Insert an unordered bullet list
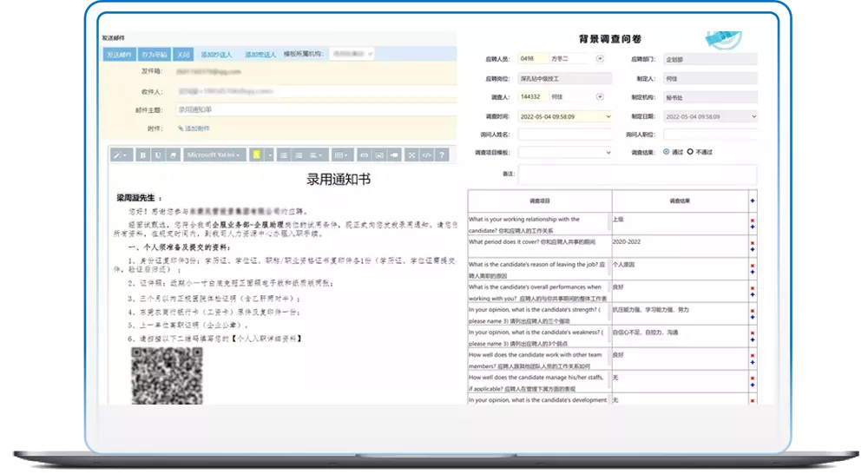868x474 pixels. tap(284, 155)
